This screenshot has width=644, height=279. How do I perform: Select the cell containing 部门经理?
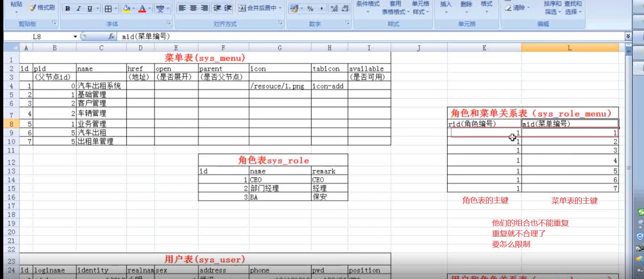coord(280,188)
